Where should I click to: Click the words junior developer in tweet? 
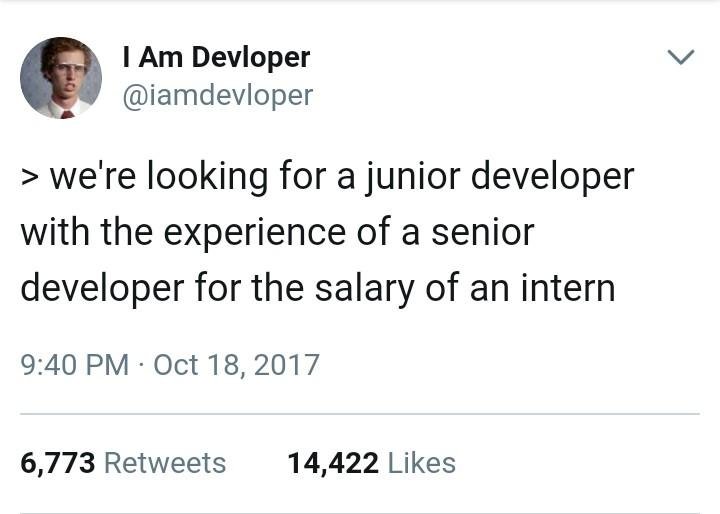[x=501, y=177]
